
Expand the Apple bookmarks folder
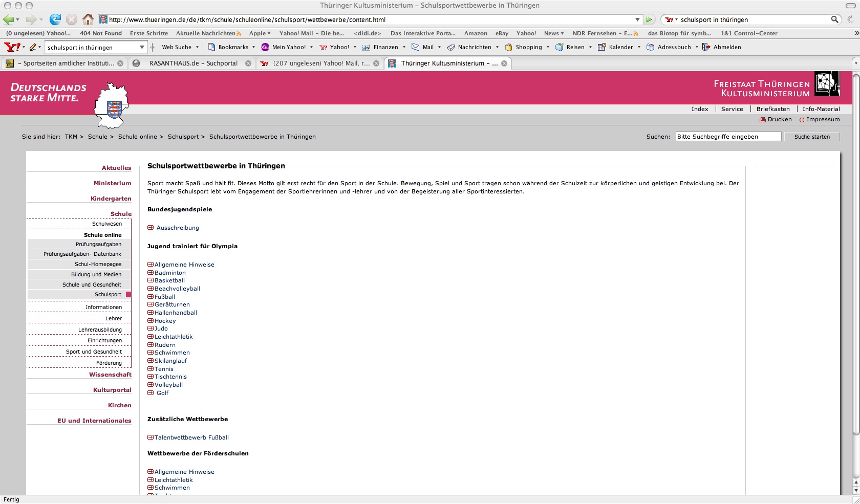point(260,33)
